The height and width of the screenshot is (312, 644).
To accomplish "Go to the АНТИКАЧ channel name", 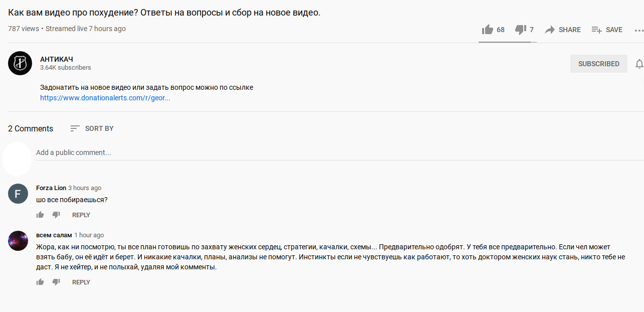I will (x=57, y=59).
